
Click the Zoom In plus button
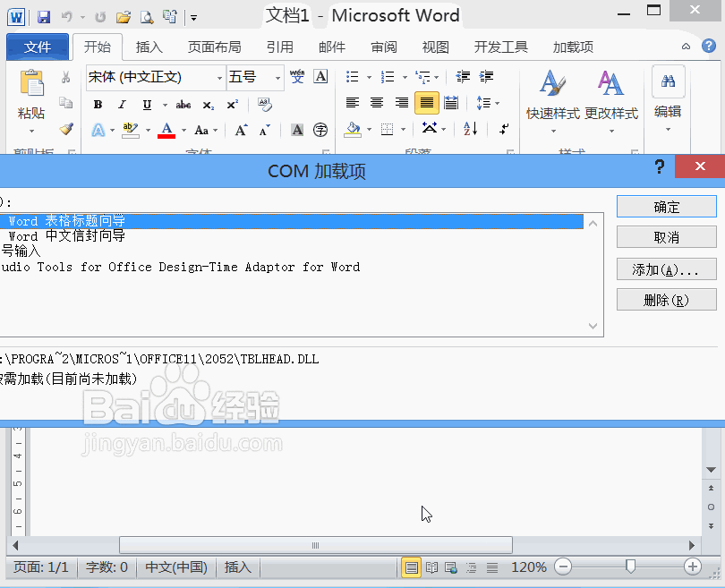tap(692, 567)
